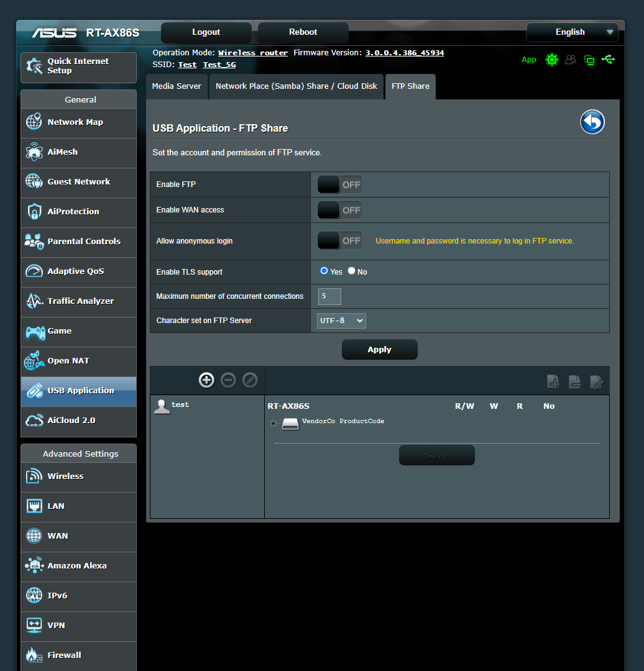
Task: Click the Logout button
Action: pos(206,32)
